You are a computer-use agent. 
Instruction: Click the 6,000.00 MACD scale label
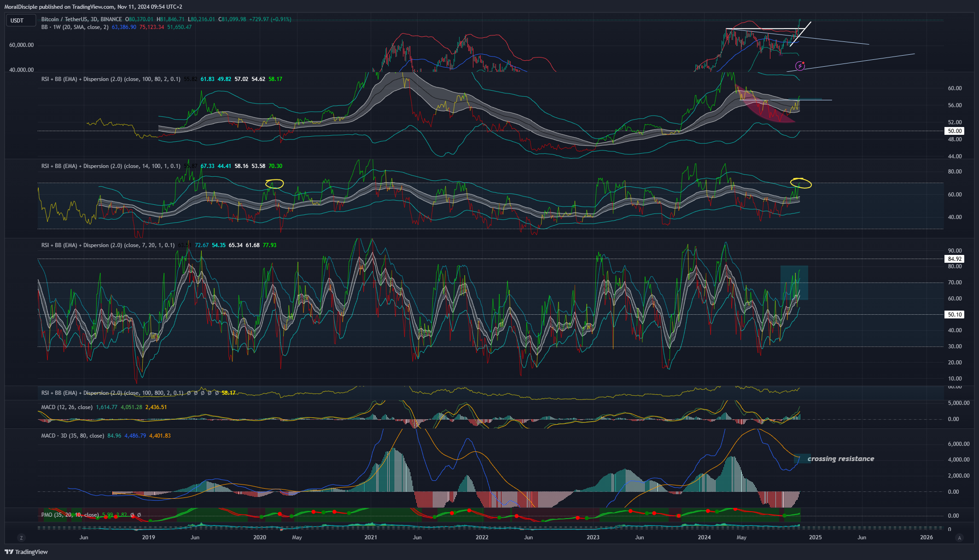click(959, 444)
